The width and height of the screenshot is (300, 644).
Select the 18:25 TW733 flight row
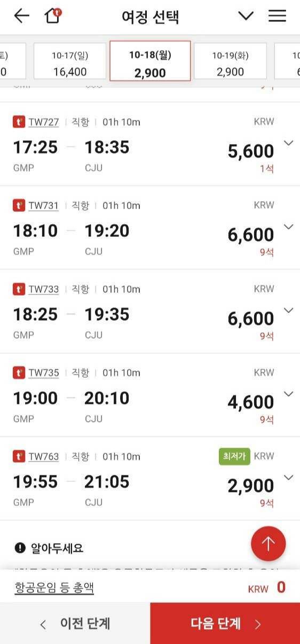pos(150,311)
